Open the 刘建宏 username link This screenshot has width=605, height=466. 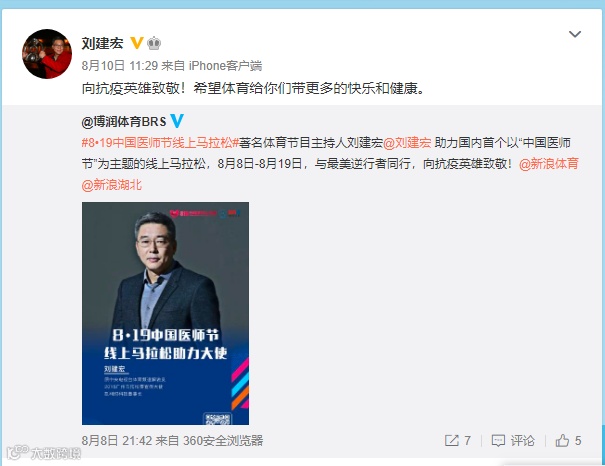[x=102, y=43]
